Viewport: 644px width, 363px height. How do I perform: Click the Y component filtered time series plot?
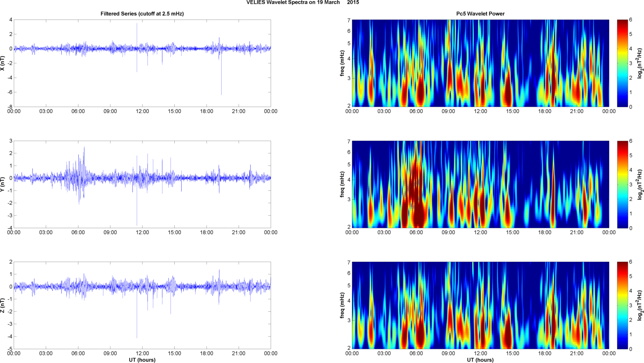(142, 184)
